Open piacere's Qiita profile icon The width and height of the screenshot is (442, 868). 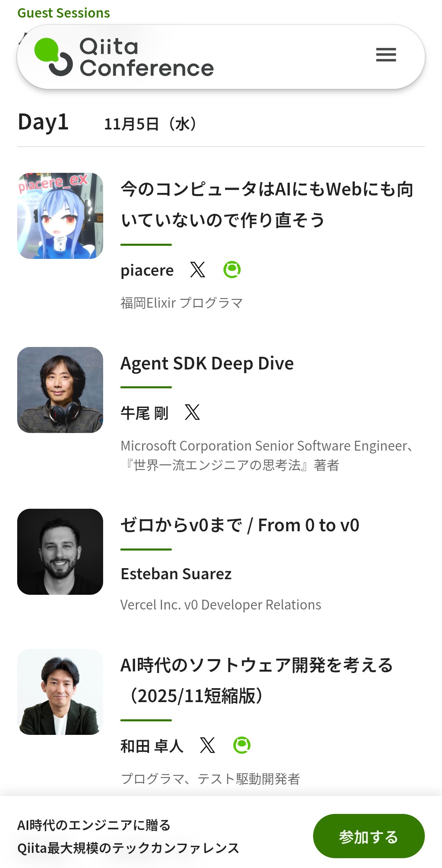[x=232, y=270]
